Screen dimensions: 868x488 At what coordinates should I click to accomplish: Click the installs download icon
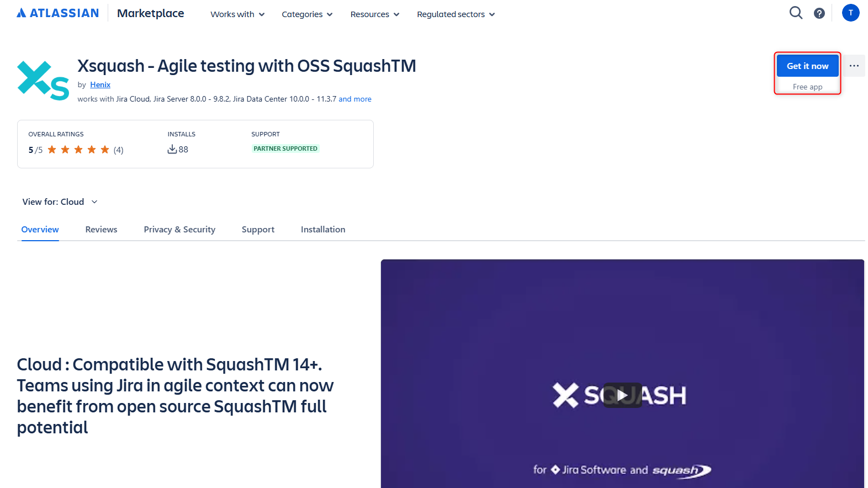tap(172, 149)
